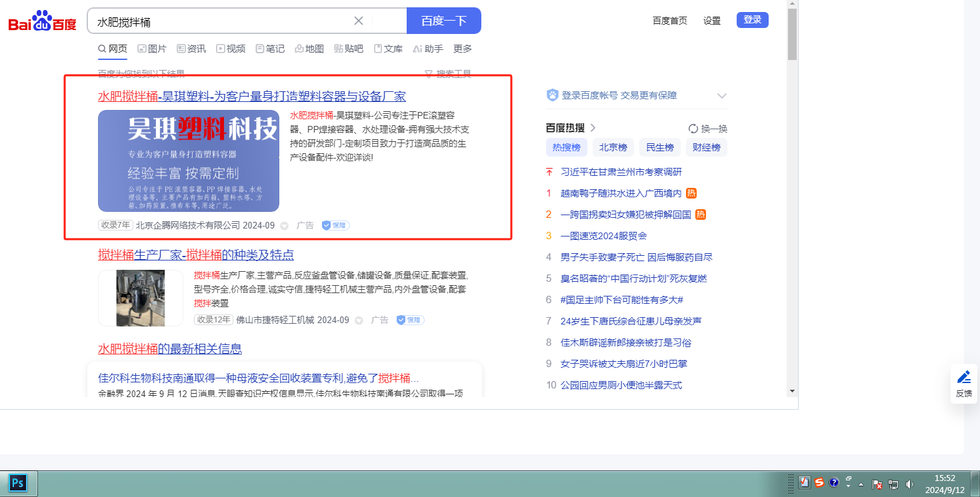Open the 贴吧 tab
980x497 pixels.
tap(349, 49)
